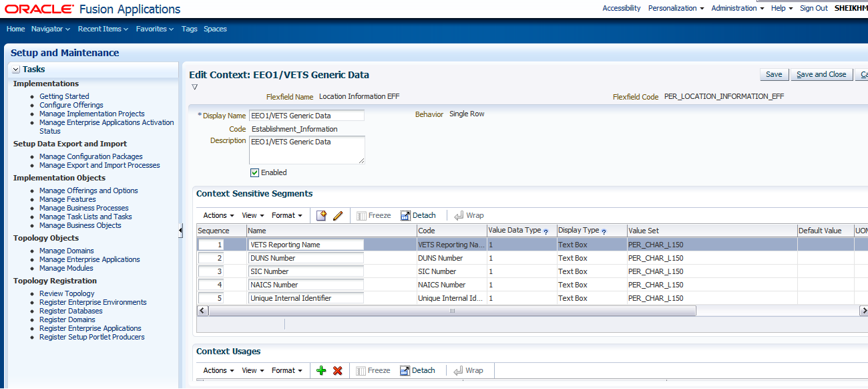
Task: Open the Help menu
Action: [782, 8]
